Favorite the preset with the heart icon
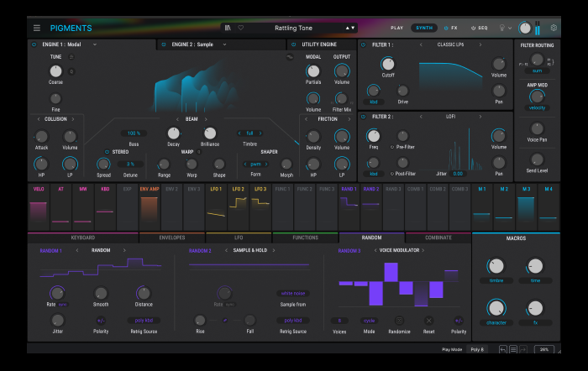 click(x=241, y=28)
